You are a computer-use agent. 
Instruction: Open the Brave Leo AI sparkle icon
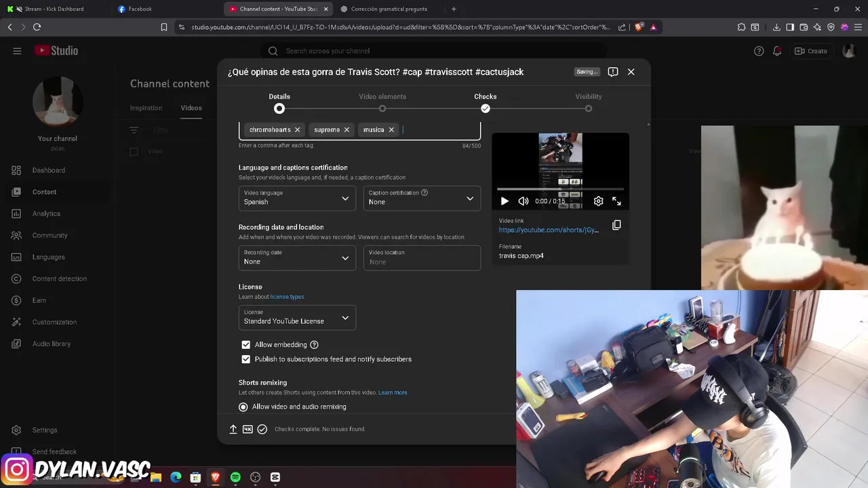pos(817,27)
